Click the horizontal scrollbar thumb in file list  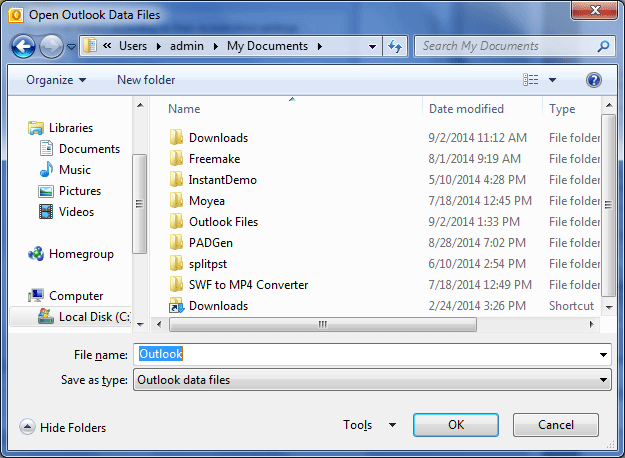323,324
